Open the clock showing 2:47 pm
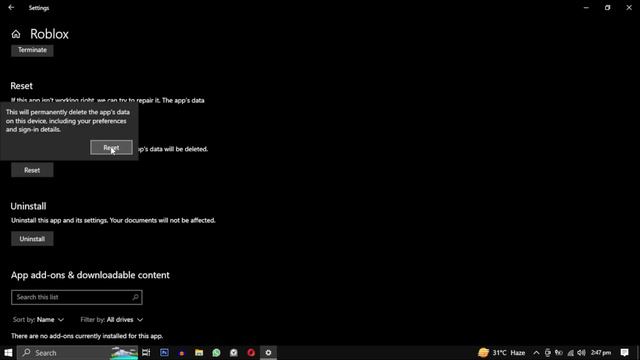This screenshot has width=640, height=360. pyautogui.click(x=601, y=353)
